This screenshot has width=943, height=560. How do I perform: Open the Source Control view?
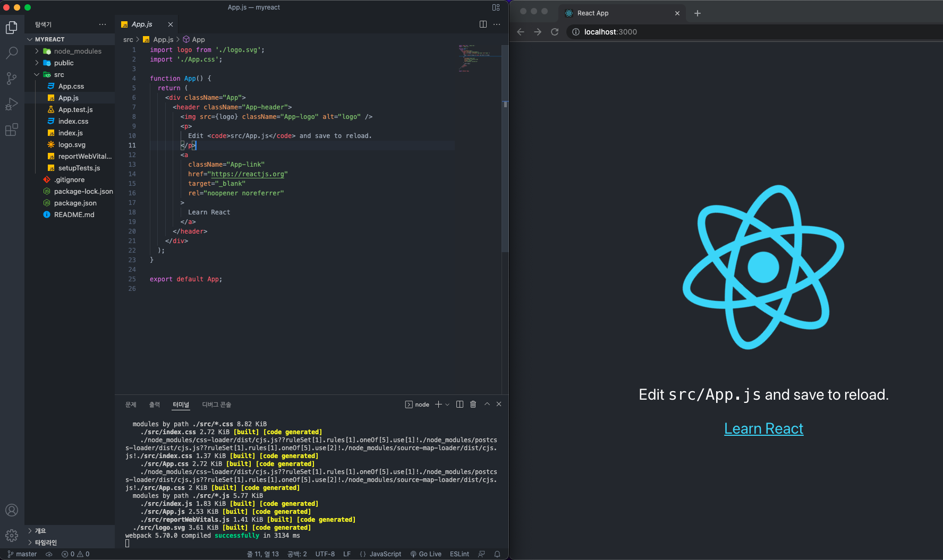point(12,79)
